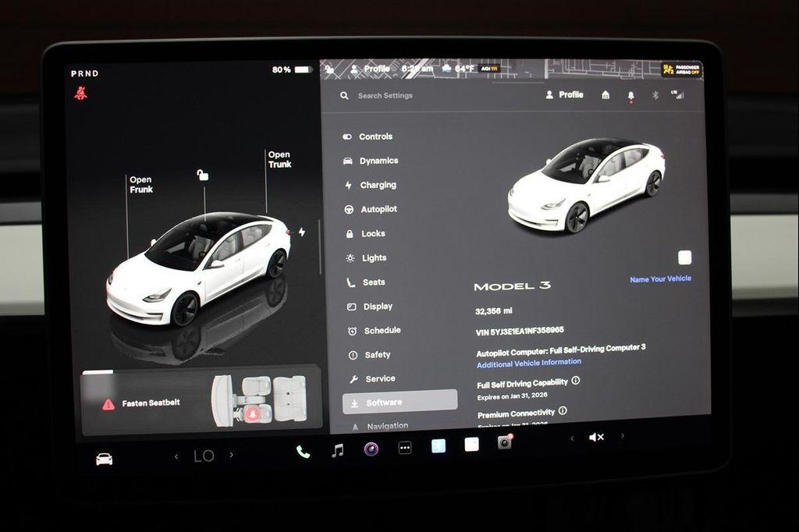The width and height of the screenshot is (799, 532).
Task: Expand the right chevron near the volume control
Action: 620,437
